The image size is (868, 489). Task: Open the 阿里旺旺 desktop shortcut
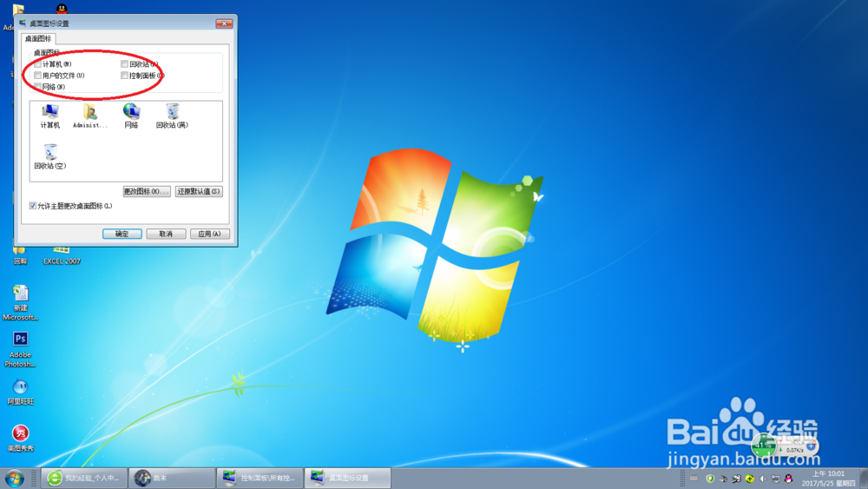pyautogui.click(x=21, y=392)
